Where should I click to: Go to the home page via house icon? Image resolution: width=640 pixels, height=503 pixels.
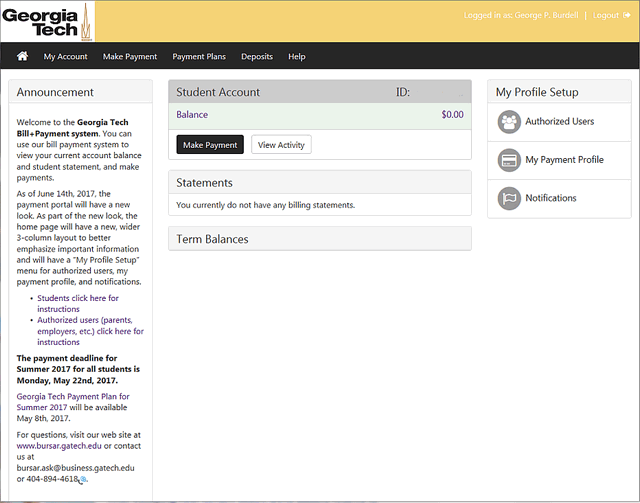pyautogui.click(x=22, y=56)
